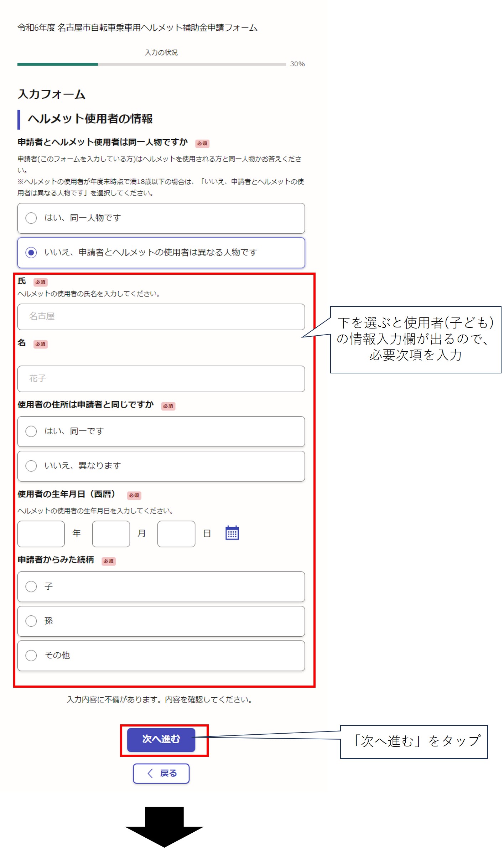Focus the birth day (日) input box
Screen dimensions: 504x848
coord(176,534)
